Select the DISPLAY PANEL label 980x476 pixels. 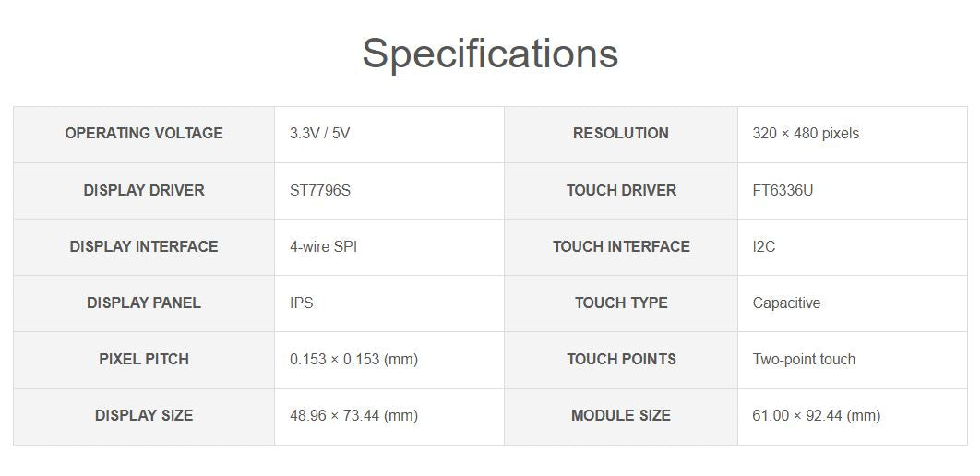pos(144,303)
